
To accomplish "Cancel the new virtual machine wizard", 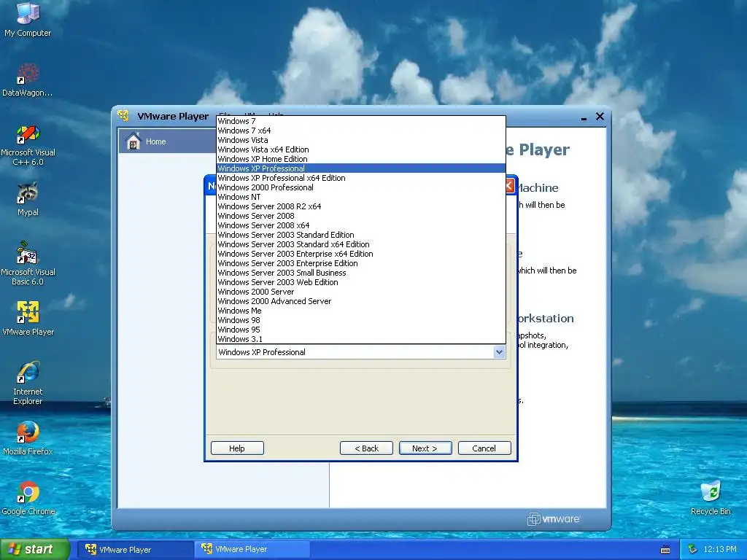I will coord(484,448).
